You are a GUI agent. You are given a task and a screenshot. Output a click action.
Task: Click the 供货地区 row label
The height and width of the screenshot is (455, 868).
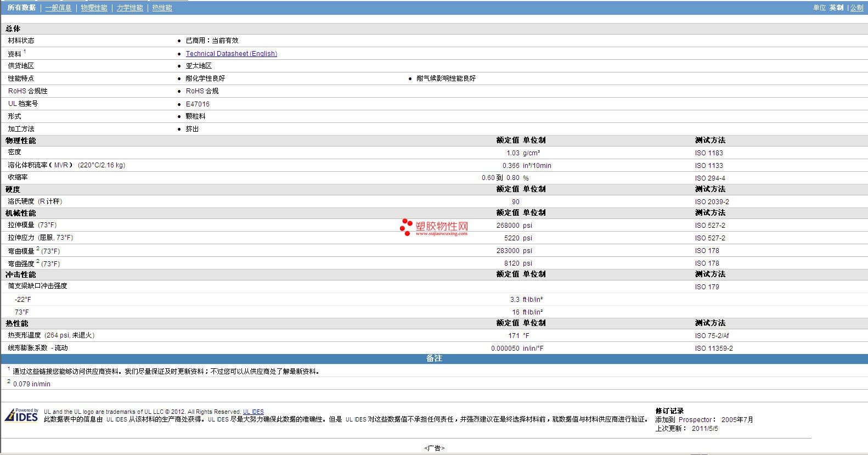click(21, 66)
